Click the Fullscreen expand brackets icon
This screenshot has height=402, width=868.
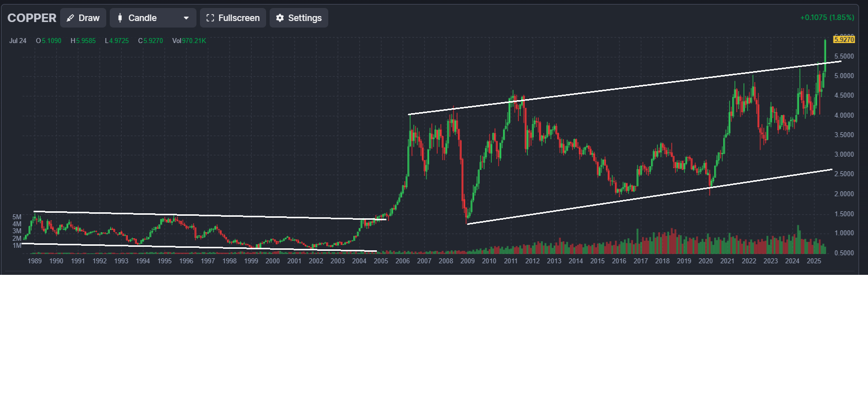pyautogui.click(x=210, y=18)
